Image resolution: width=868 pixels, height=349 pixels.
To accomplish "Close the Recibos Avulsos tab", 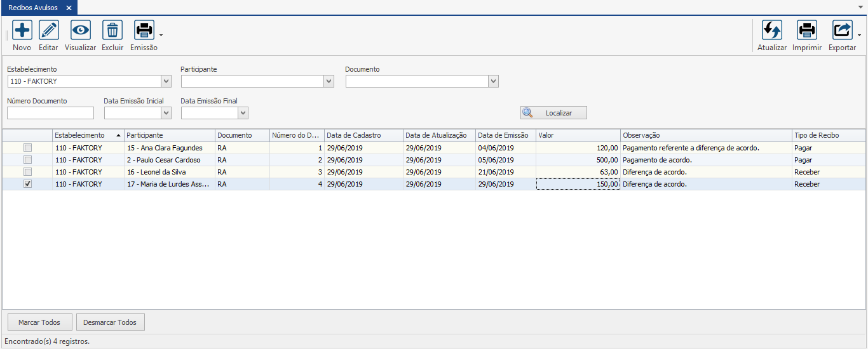I will [69, 8].
